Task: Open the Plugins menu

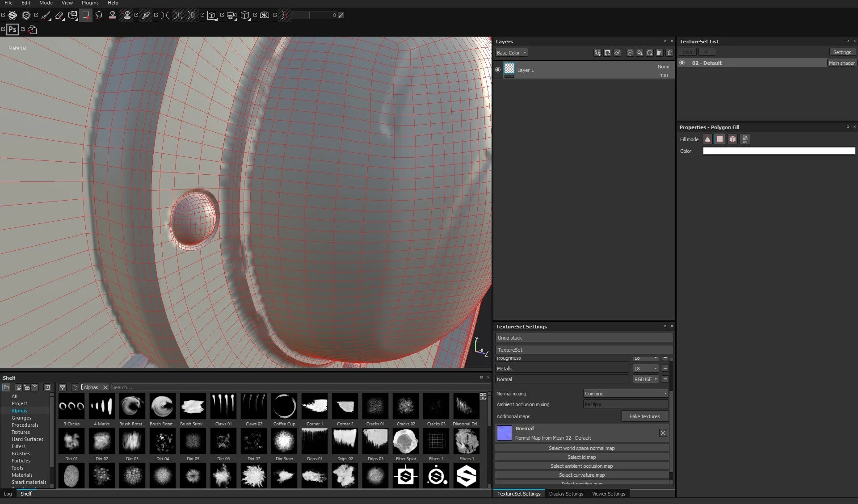Action: point(90,3)
